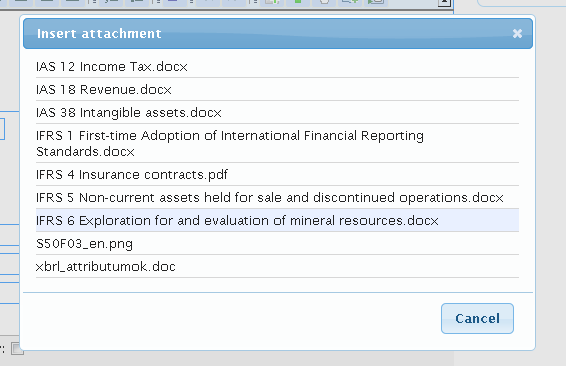Pick the highlighted IFRS 6 Exploration document

277,221
